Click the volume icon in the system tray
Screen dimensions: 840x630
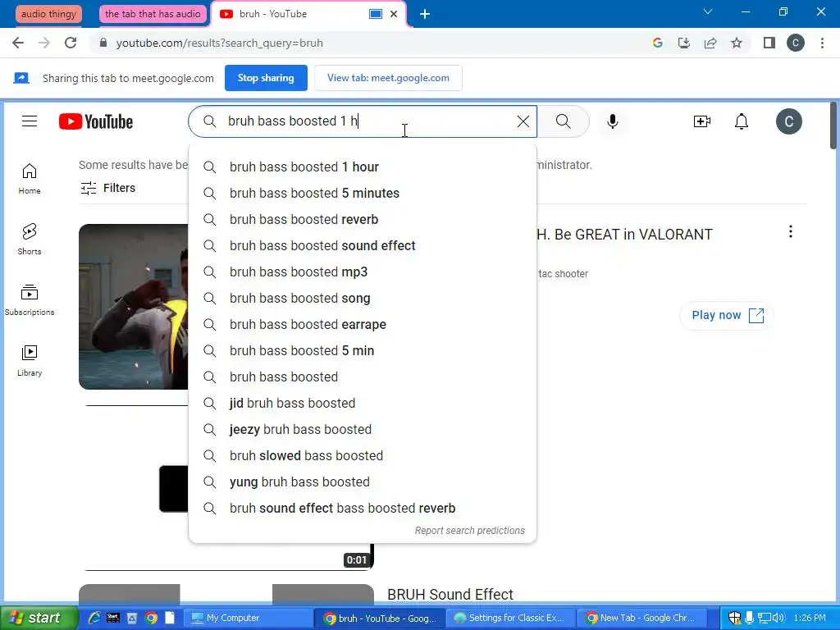(x=778, y=618)
